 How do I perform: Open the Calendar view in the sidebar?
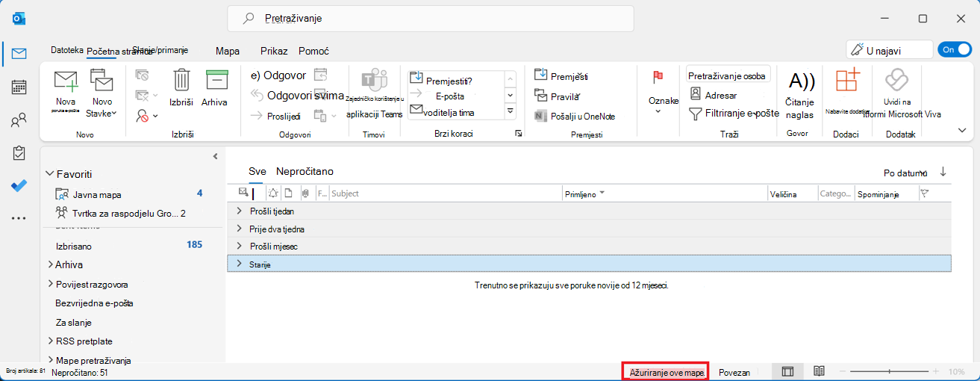[19, 87]
